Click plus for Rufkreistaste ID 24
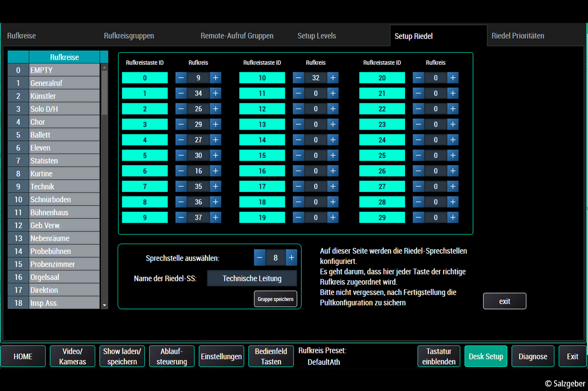This screenshot has width=588, height=391. (x=453, y=140)
